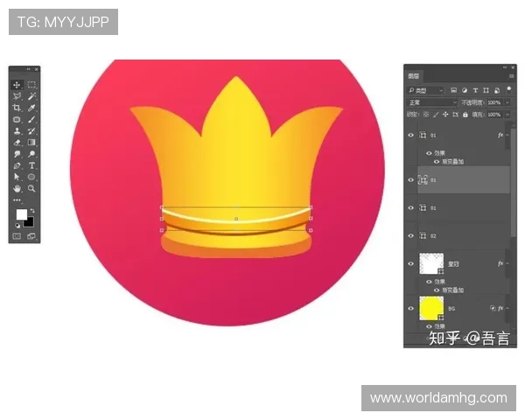Toggle visibility of layer 02
The height and width of the screenshot is (420, 525).
[x=411, y=235]
